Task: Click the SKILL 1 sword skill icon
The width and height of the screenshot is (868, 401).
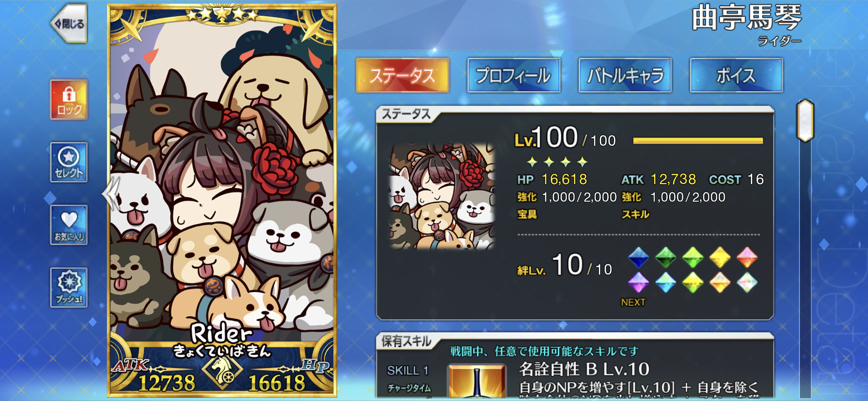Action: click(477, 381)
